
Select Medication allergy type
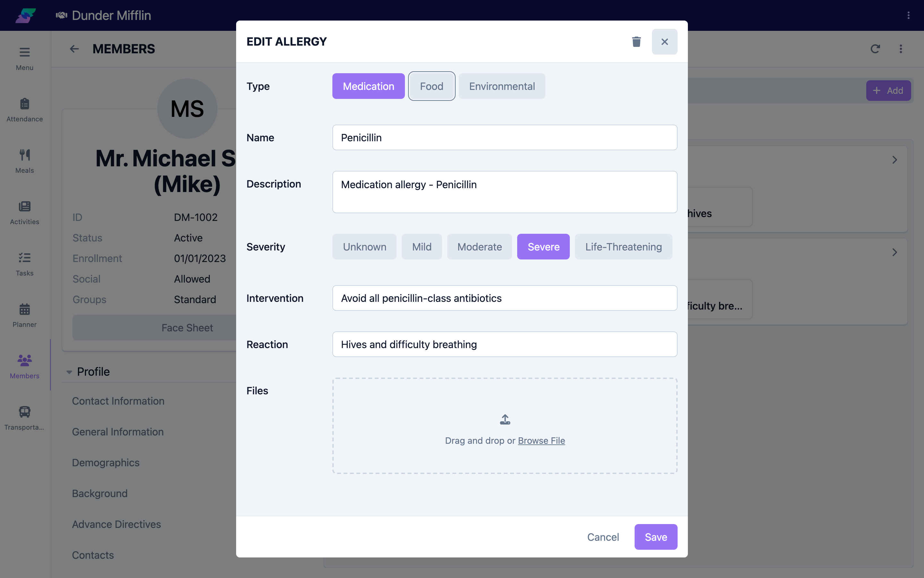click(368, 86)
